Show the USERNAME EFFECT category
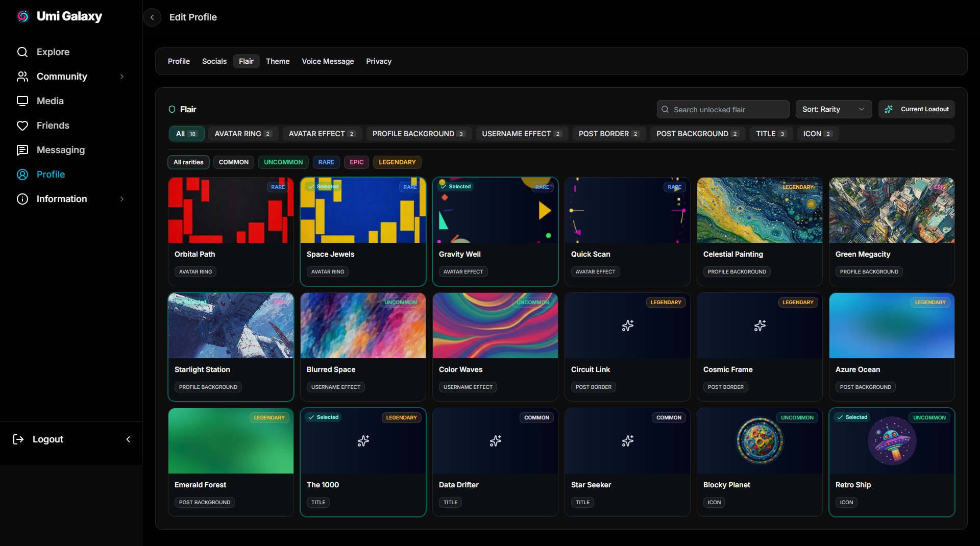 [x=522, y=134]
